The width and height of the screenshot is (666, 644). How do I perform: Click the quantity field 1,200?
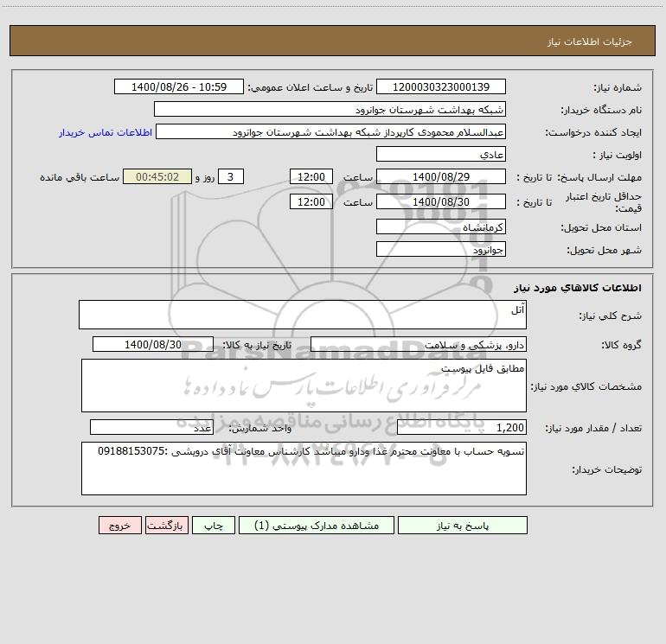[462, 428]
